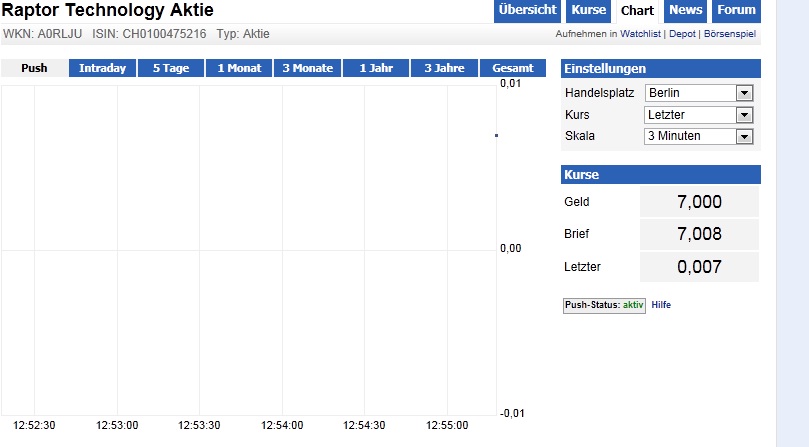Open the Börsenspiel link

pyautogui.click(x=730, y=34)
